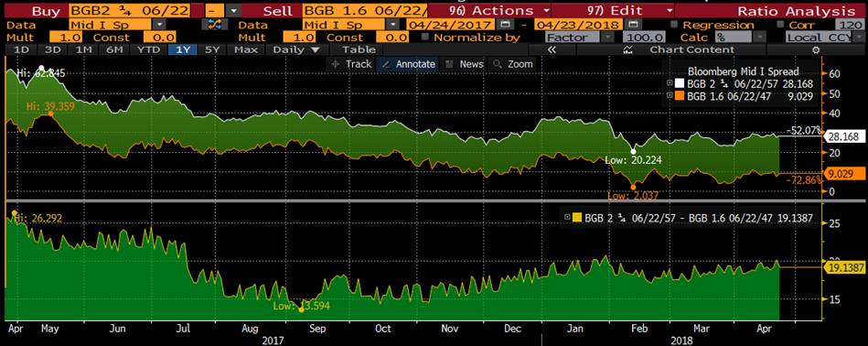
Task: Select the 5Y time range tab
Action: point(213,49)
